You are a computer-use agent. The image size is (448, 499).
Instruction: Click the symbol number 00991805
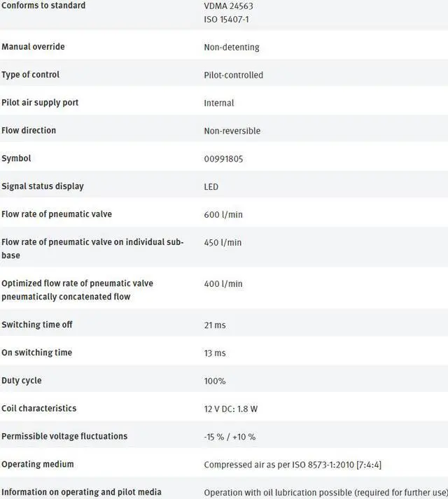223,159
